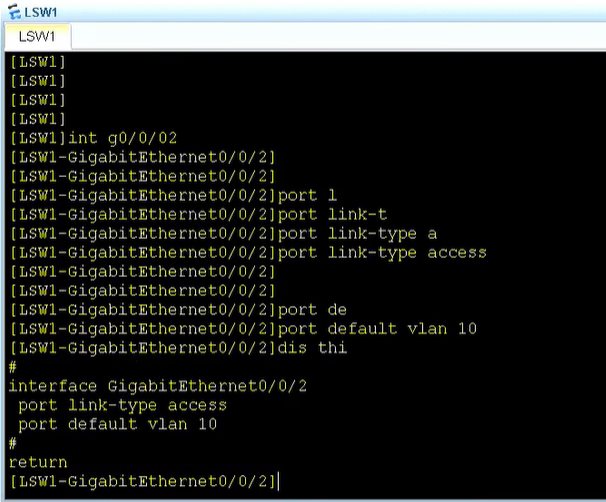Click the empty tab bar area beside LSW1
Image resolution: width=606 pixels, height=502 pixels.
click(x=338, y=36)
